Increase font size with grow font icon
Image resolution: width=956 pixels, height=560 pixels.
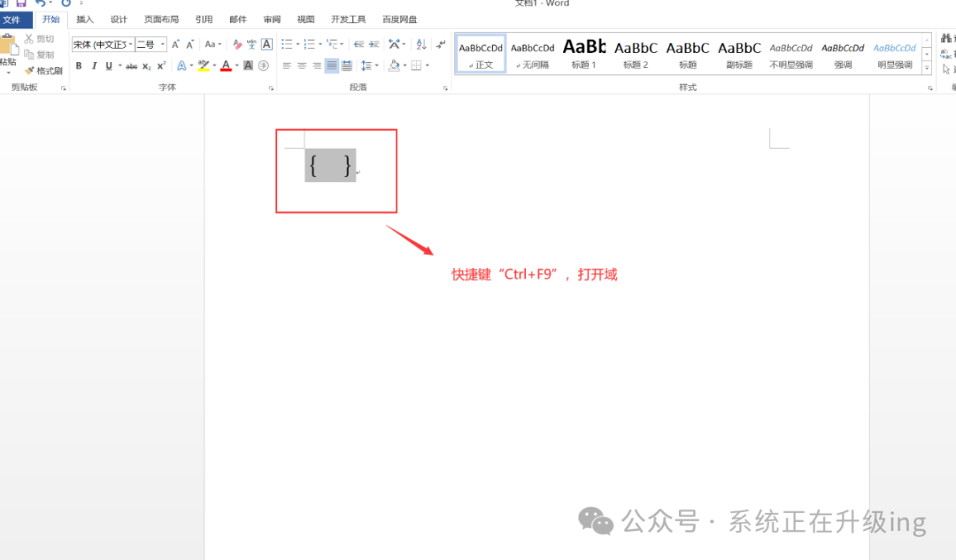[x=175, y=44]
